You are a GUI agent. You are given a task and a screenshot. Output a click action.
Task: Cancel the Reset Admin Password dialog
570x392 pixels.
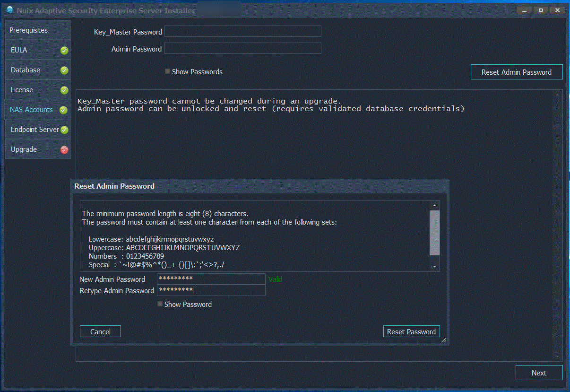click(x=100, y=331)
